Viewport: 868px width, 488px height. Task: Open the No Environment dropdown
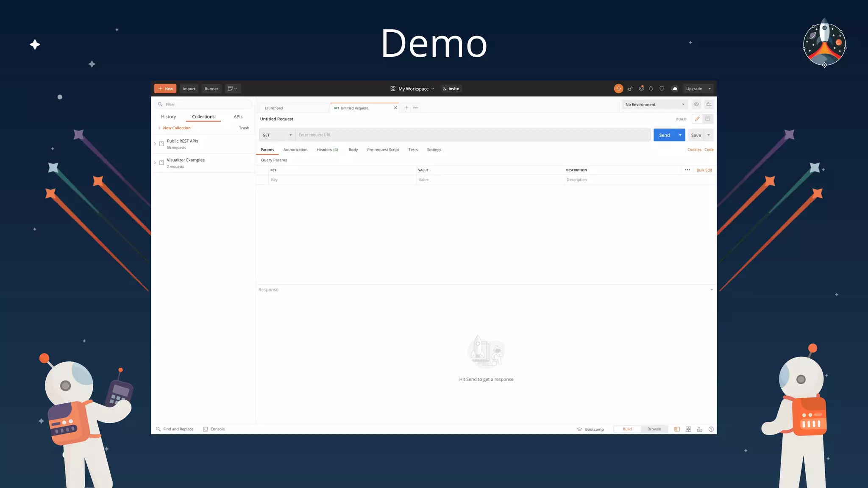pos(655,104)
